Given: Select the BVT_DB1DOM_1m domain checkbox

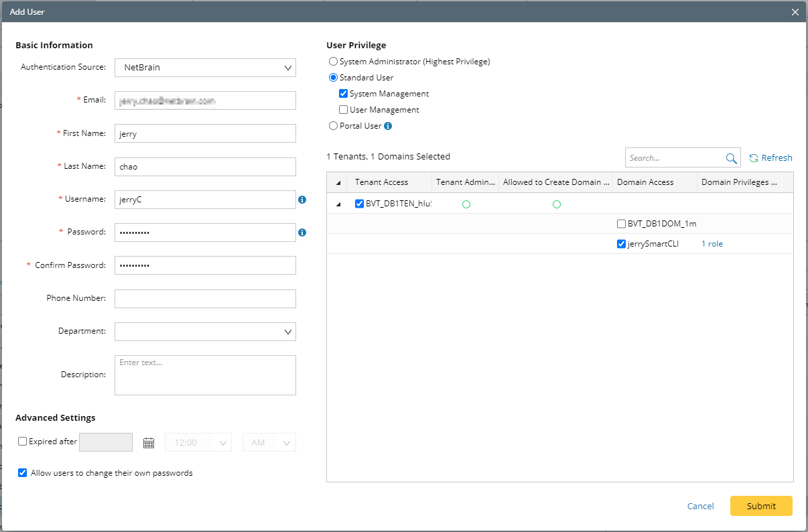Looking at the screenshot, I should [x=622, y=224].
